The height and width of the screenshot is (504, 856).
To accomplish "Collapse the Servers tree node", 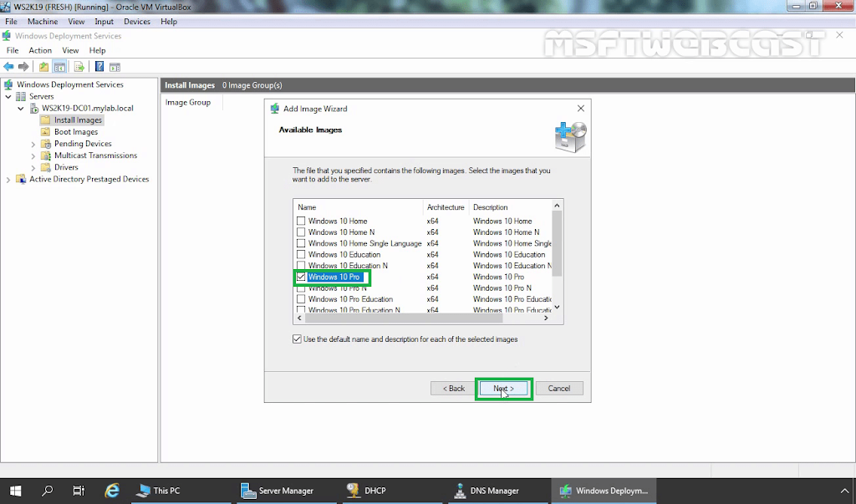I will [x=8, y=96].
